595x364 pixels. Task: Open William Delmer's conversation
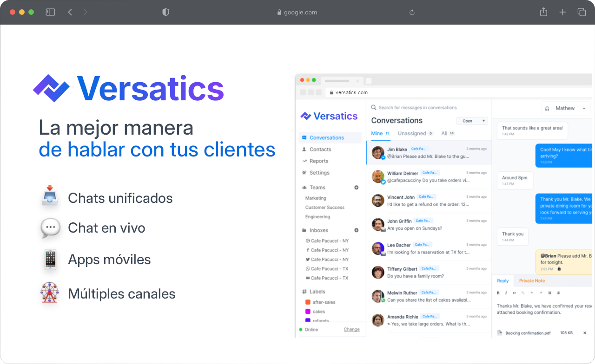pyautogui.click(x=429, y=177)
